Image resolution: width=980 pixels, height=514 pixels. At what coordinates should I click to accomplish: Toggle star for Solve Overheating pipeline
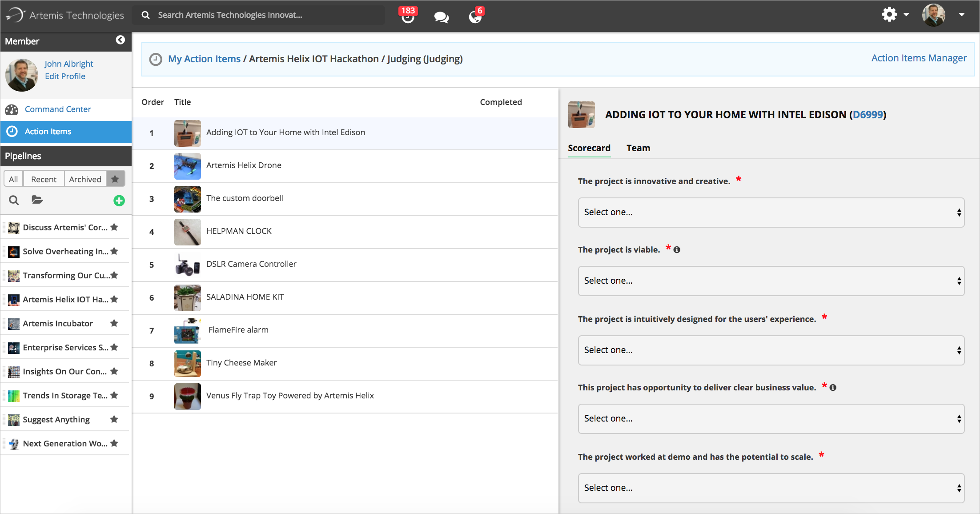pyautogui.click(x=114, y=251)
